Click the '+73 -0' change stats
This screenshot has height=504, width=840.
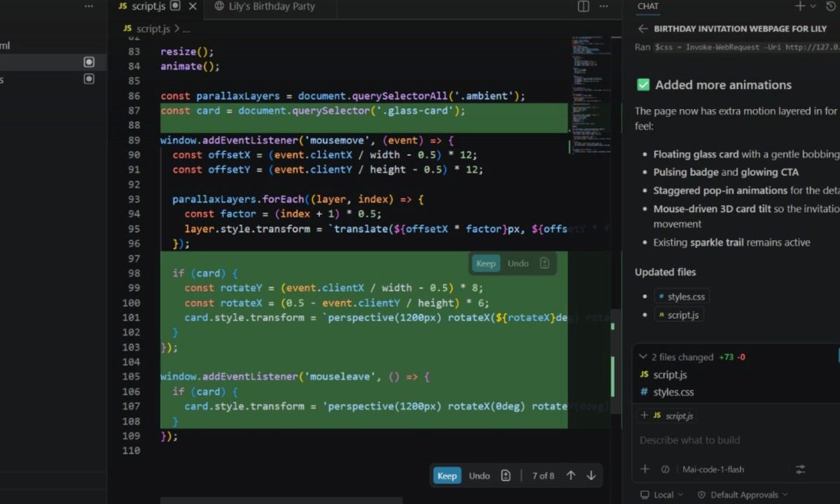731,357
